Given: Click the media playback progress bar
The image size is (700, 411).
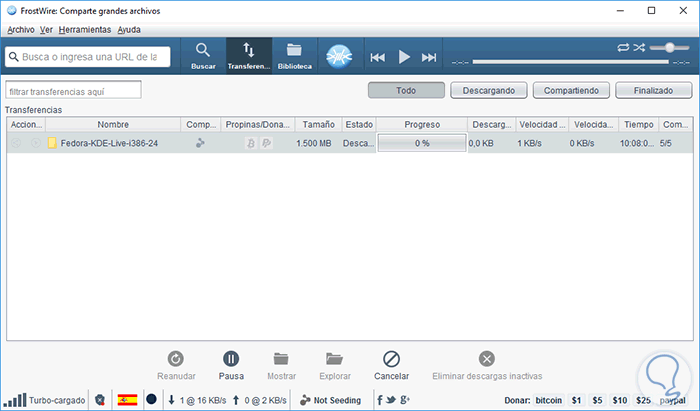Looking at the screenshot, I should click(571, 62).
